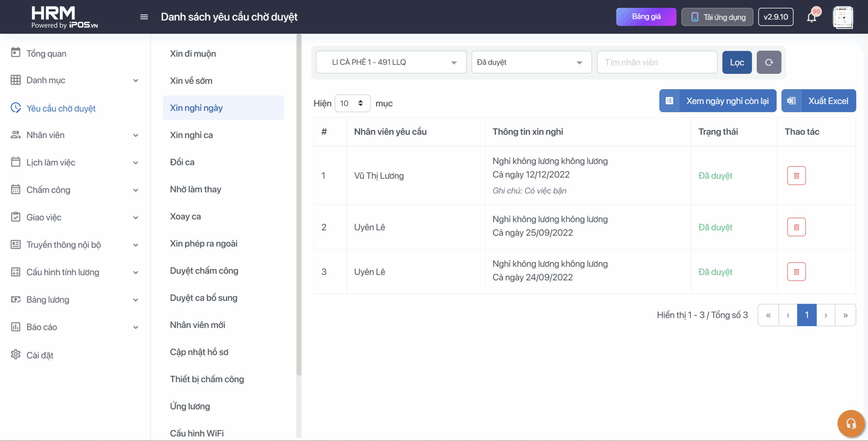
Task: Change the items-per-page 10 selector
Action: point(352,103)
